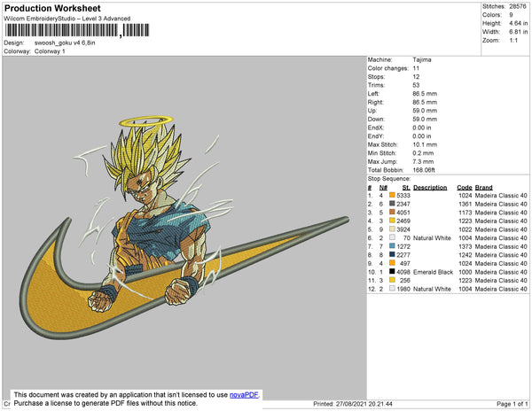Select the "Colorway 1" value
The image size is (532, 411).
pos(50,51)
